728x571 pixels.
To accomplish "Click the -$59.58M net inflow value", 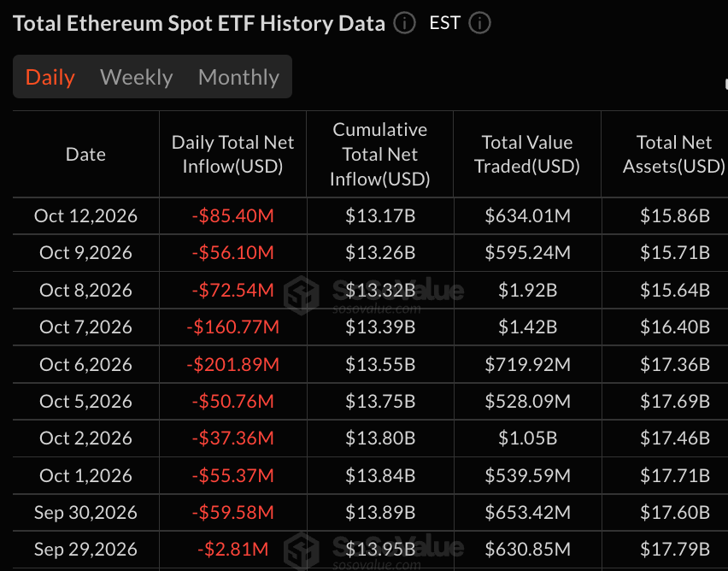I will click(232, 513).
